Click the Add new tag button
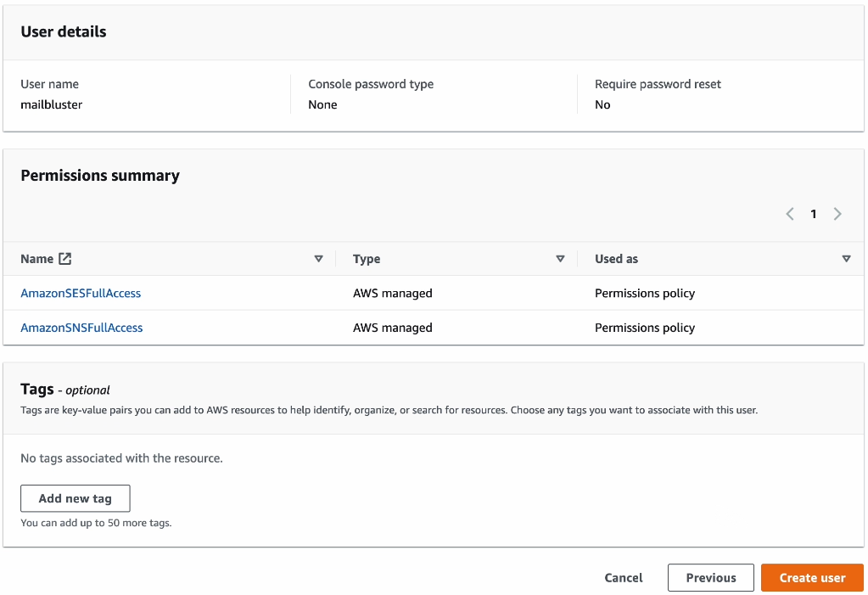868x595 pixels. click(x=75, y=498)
